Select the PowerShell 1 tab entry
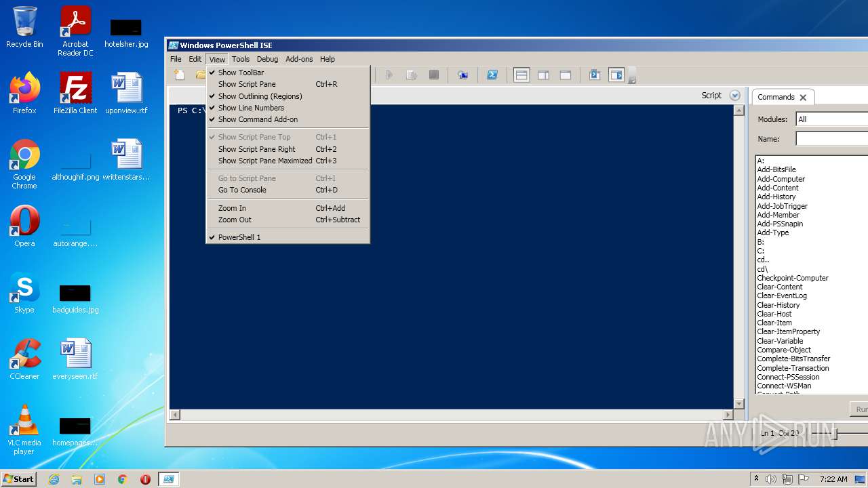Screen dimensions: 868x488 [288, 237]
